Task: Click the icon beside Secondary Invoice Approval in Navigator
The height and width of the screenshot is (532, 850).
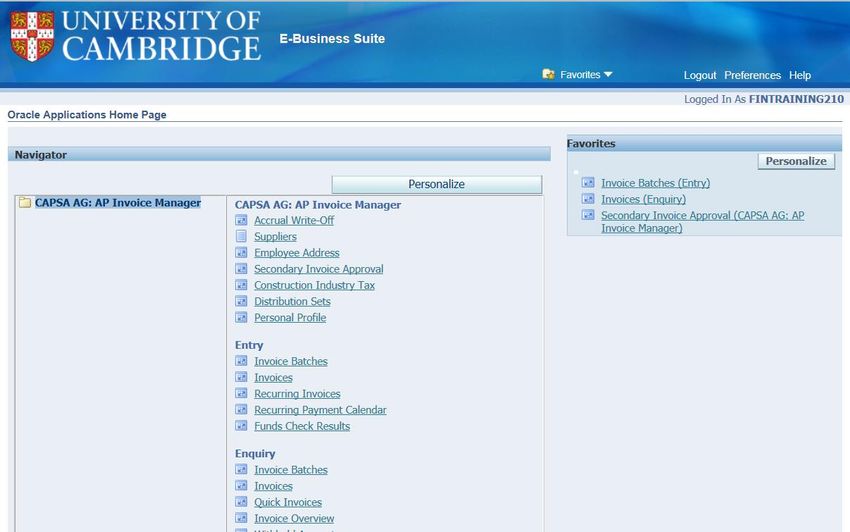Action: point(241,269)
